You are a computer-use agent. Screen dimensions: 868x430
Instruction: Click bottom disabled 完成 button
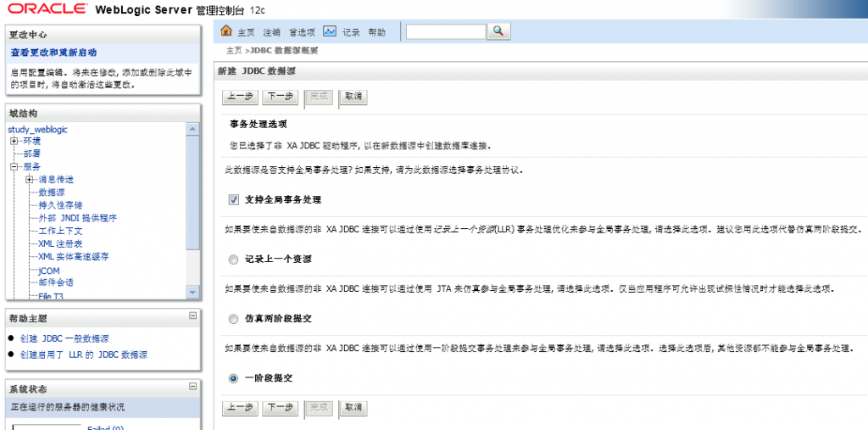click(x=319, y=408)
